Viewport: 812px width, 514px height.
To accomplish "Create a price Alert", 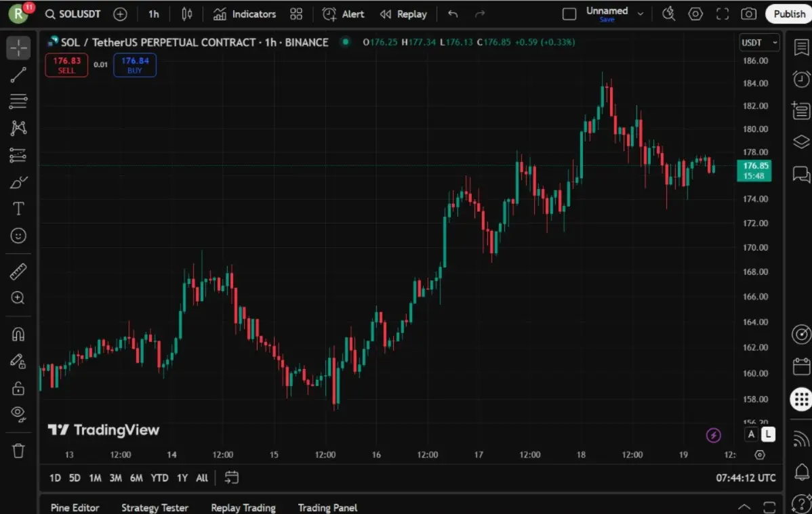I will [x=343, y=14].
